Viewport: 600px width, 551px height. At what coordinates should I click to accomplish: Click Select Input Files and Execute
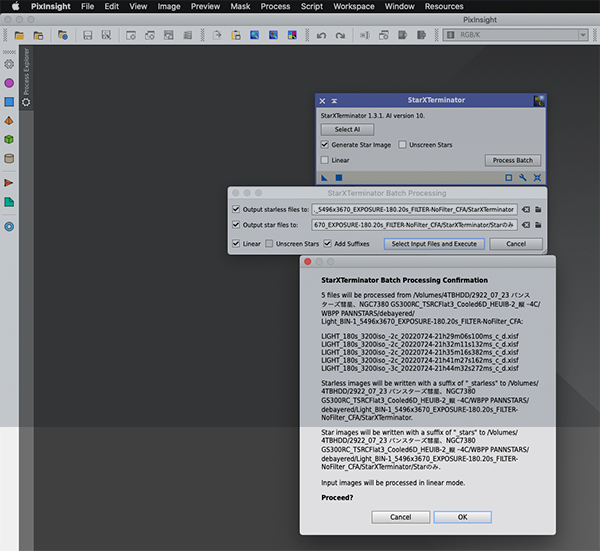[434, 244]
